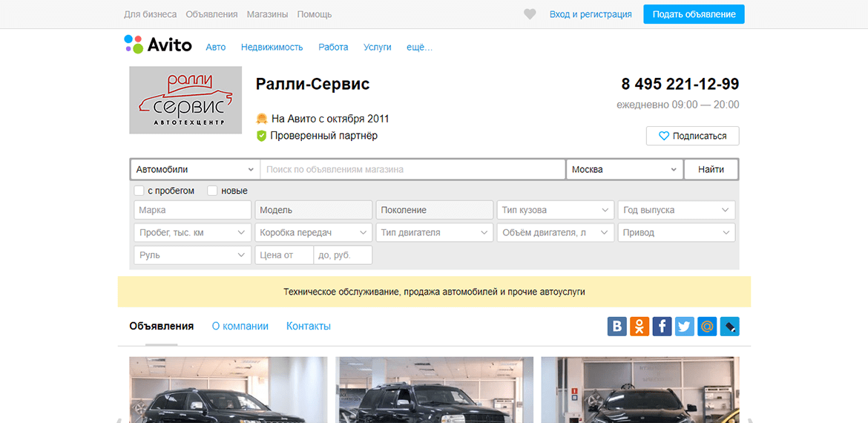The height and width of the screenshot is (423, 868).
Task: Open the first black Jeep listing photo
Action: coord(228,390)
